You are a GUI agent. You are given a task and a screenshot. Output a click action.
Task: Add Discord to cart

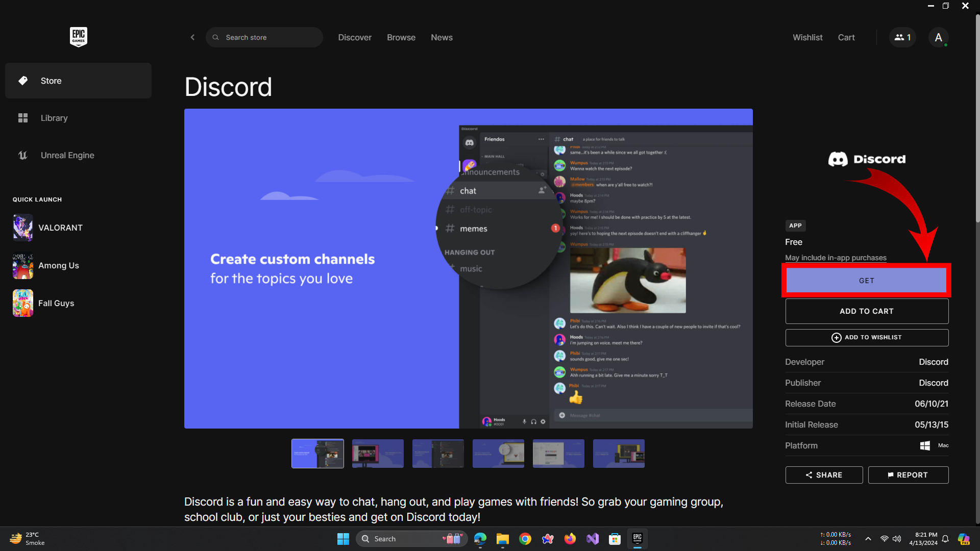(x=866, y=311)
